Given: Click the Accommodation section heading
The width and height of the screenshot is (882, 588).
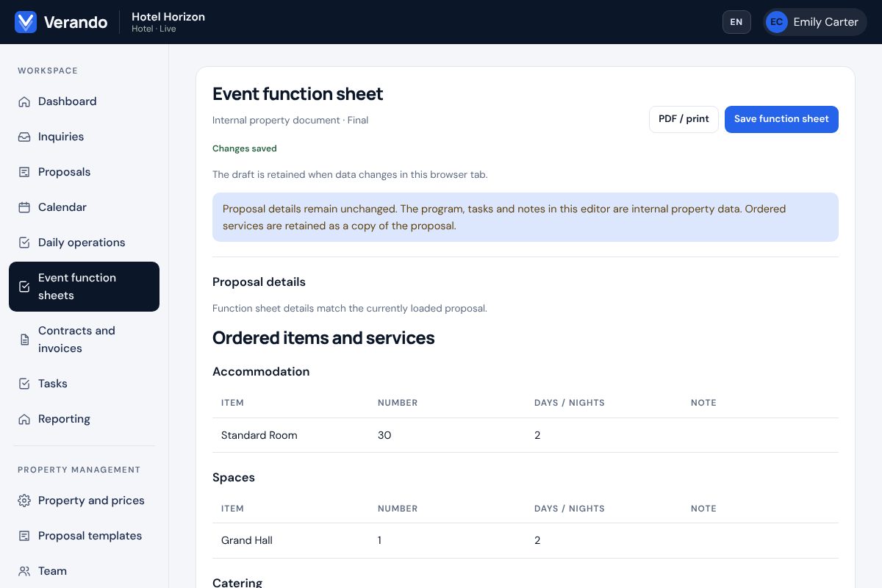Looking at the screenshot, I should [x=261, y=372].
